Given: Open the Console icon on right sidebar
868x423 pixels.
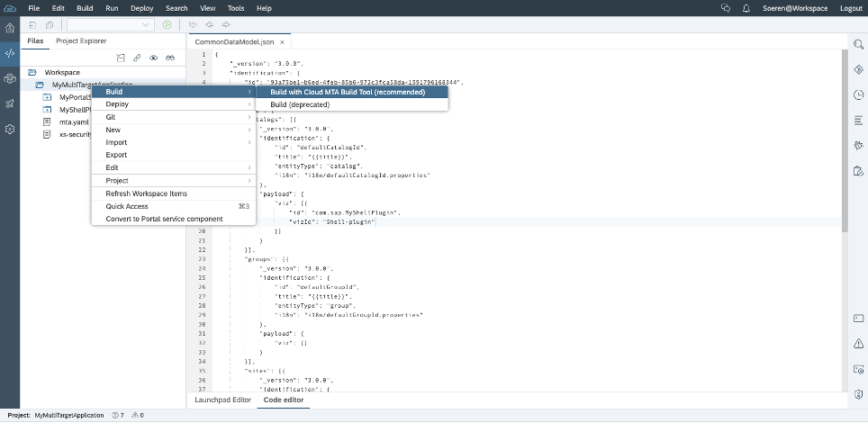Looking at the screenshot, I should (858, 319).
